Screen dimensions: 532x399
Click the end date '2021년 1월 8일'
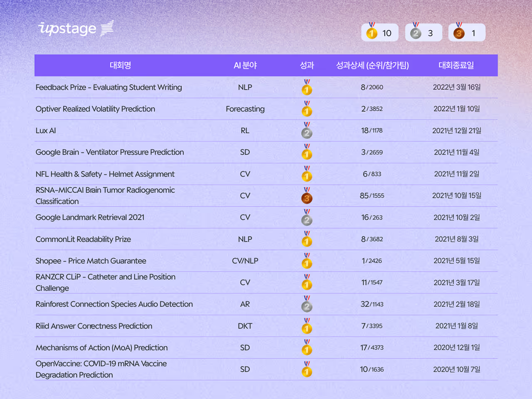[x=457, y=326]
